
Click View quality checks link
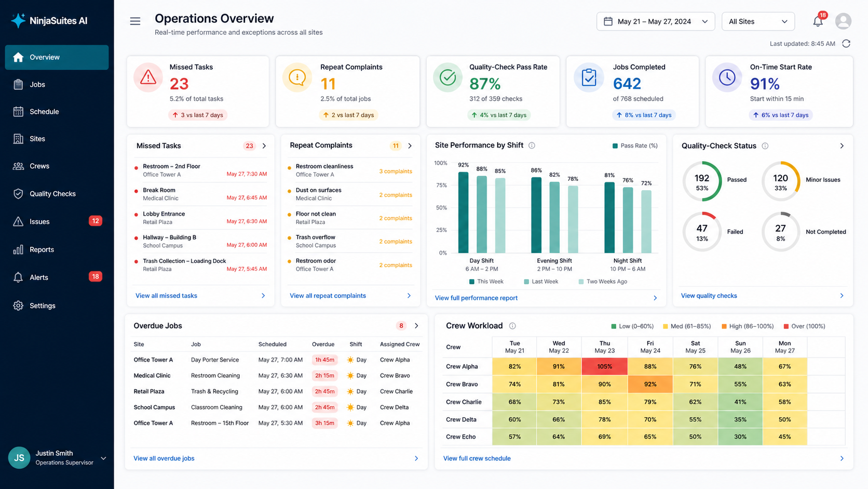(709, 296)
